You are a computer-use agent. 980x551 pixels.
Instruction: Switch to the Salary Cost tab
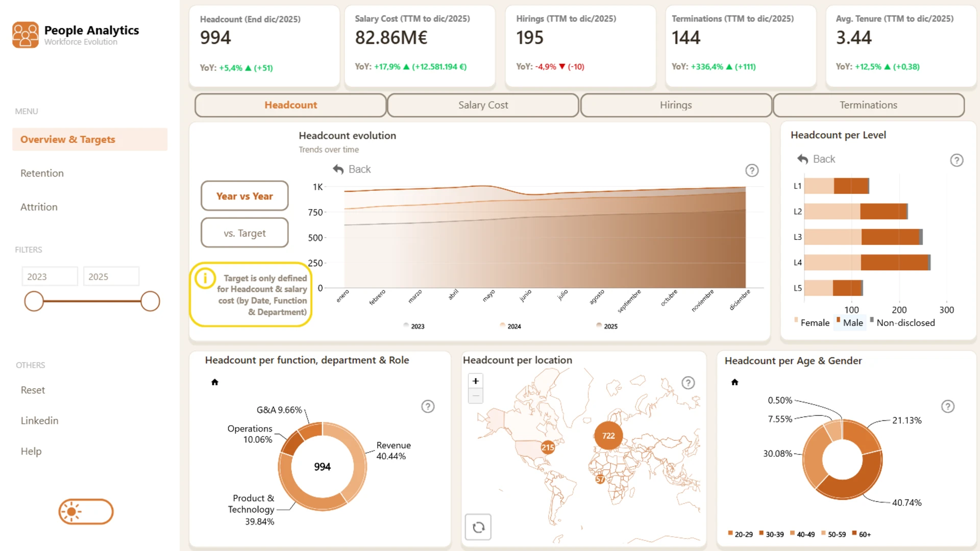click(x=483, y=105)
